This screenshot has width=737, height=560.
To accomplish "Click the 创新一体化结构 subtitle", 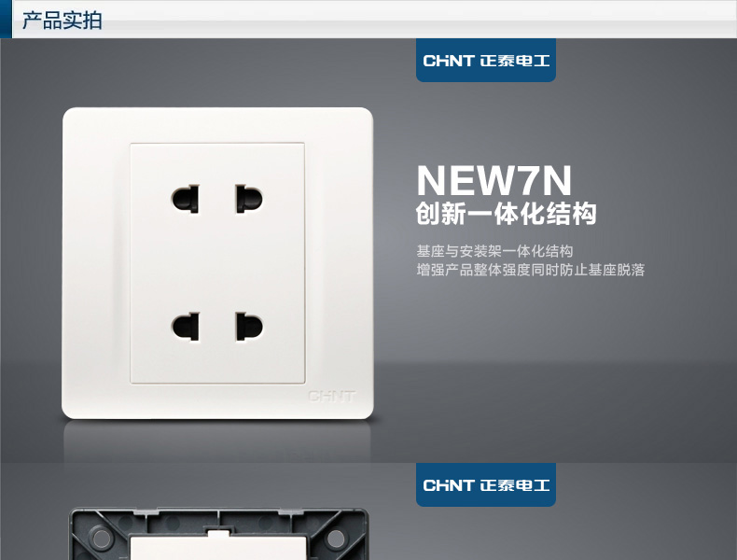I will pyautogui.click(x=507, y=214).
